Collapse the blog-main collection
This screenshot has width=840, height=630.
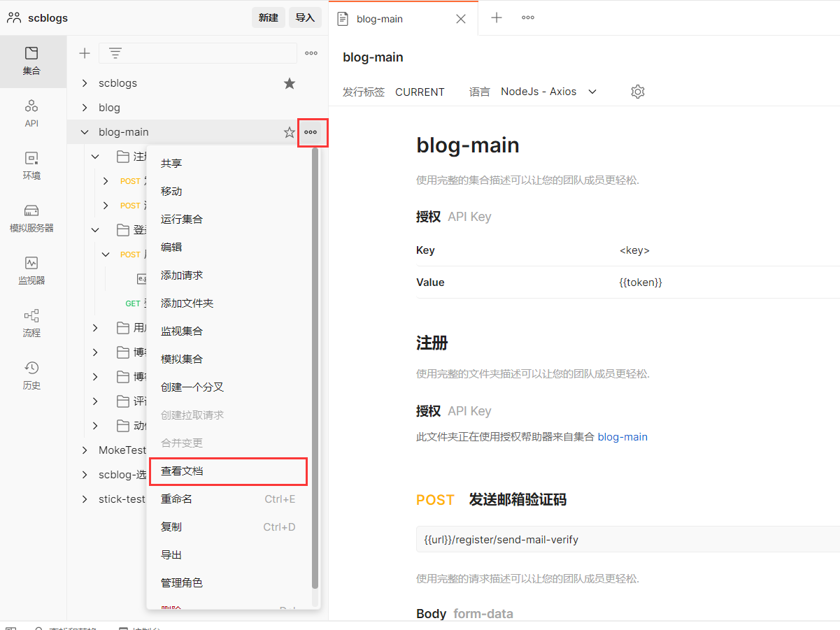[x=85, y=132]
